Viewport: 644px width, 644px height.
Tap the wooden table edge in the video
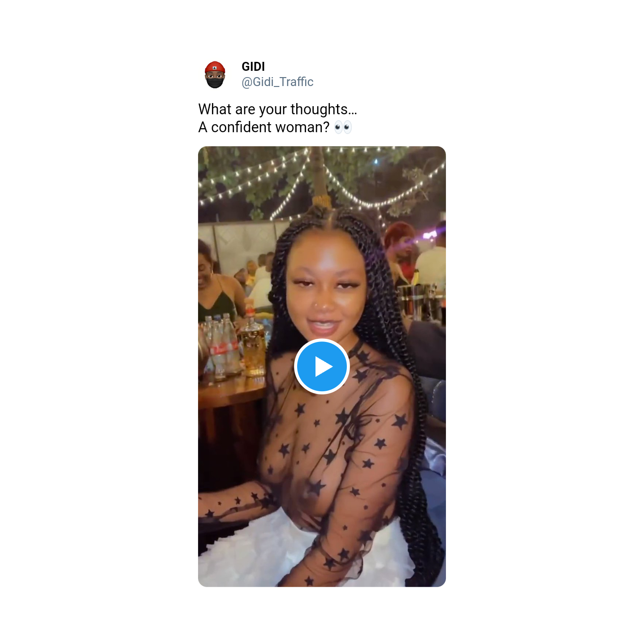(x=231, y=394)
